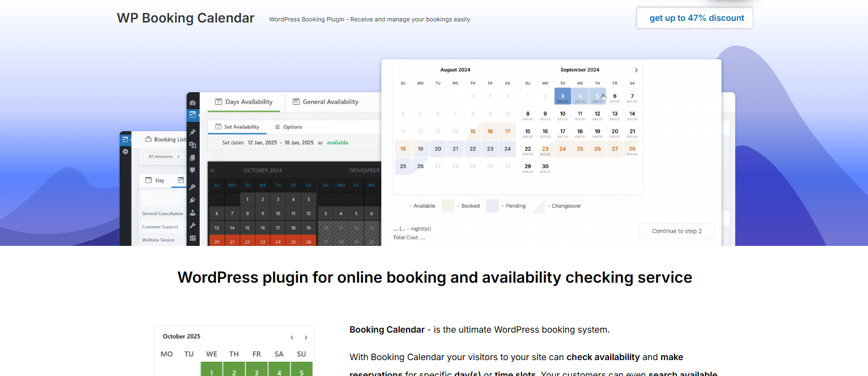
Task: Open the WordPress Dashboard sidebar icon
Action: (193, 103)
